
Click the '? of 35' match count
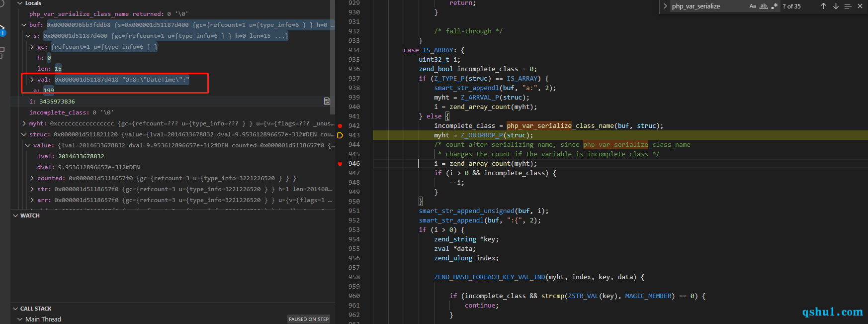[792, 6]
